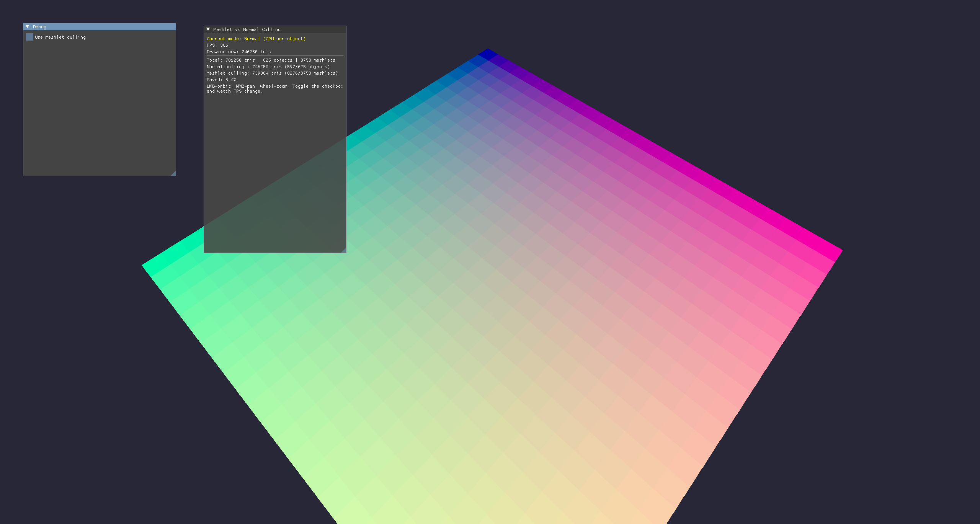Collapse Meshlet vs Normal Culling window
The width and height of the screenshot is (980, 524).
tap(208, 29)
